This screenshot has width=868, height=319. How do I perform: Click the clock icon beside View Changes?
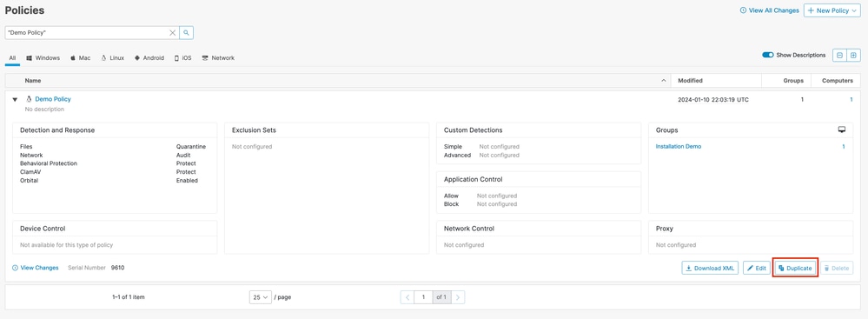point(15,268)
